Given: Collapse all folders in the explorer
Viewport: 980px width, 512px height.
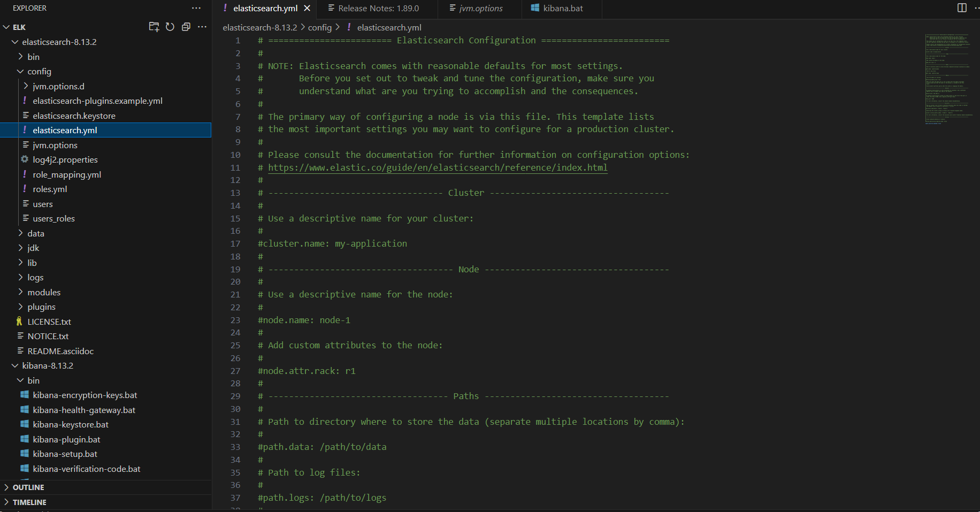Looking at the screenshot, I should pos(186,27).
